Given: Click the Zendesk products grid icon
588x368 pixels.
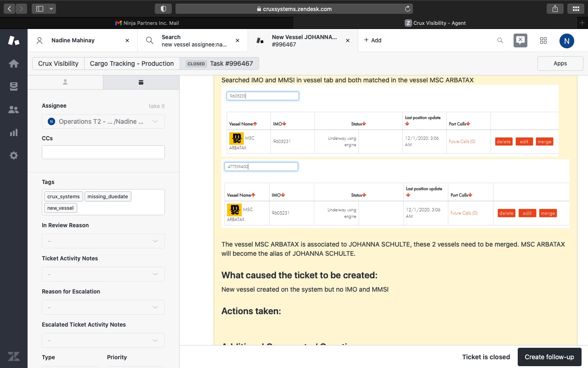Looking at the screenshot, I should point(543,40).
